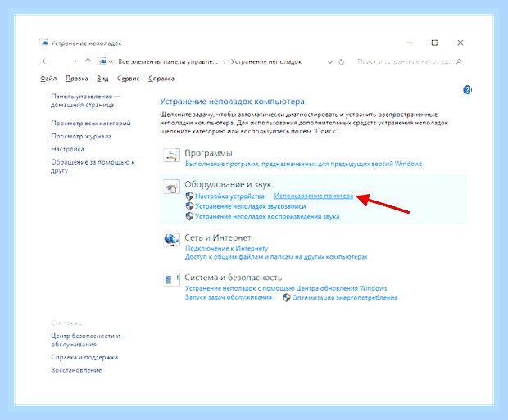
Task: Open Настройка устройства troubleshooter
Action: tap(229, 196)
